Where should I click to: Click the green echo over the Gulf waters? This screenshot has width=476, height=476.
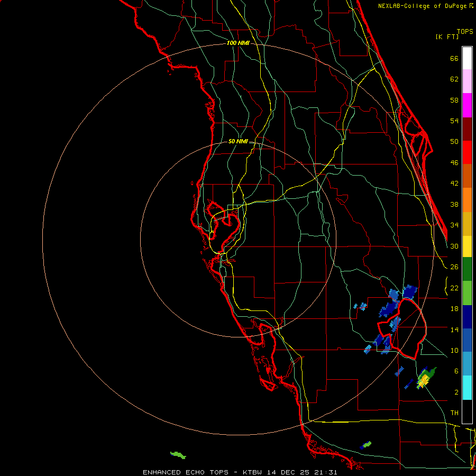click(178, 455)
